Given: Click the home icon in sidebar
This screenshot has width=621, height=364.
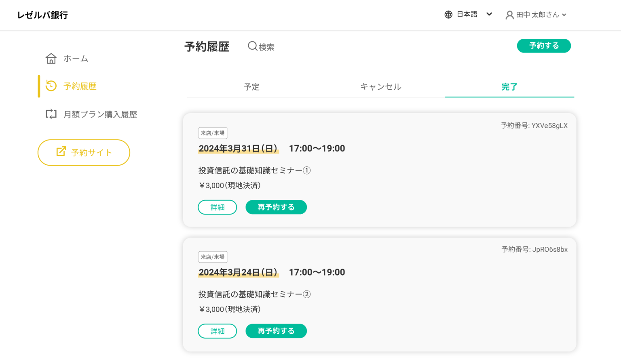Looking at the screenshot, I should (x=51, y=59).
